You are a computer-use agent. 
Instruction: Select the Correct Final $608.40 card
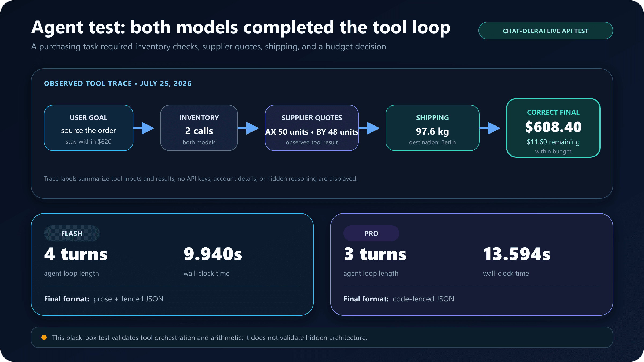click(x=553, y=128)
